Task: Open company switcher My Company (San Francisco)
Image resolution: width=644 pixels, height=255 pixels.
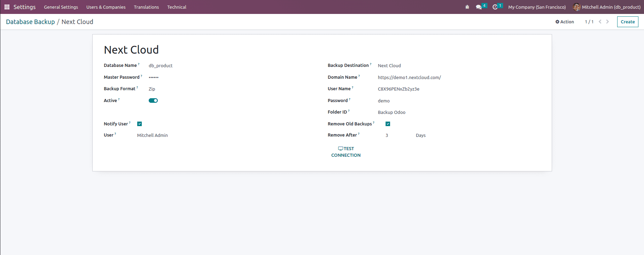Action: pyautogui.click(x=537, y=7)
